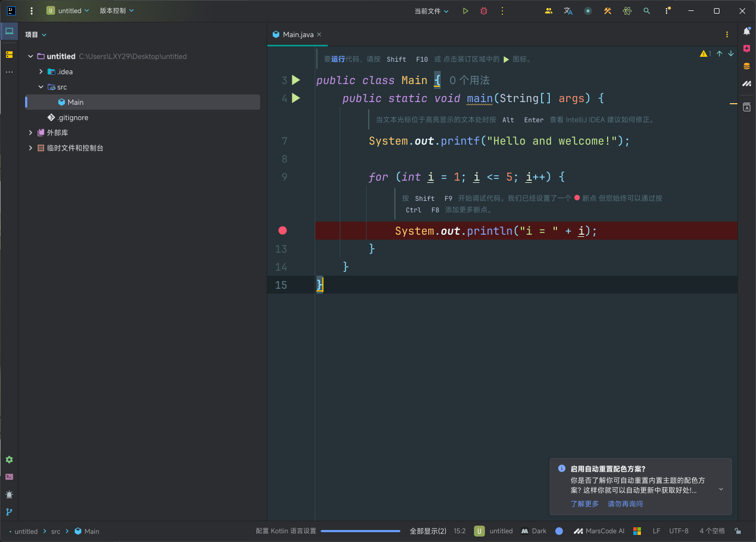Screen dimensions: 756x542
Task: Open the Project tool window icon
Action: (9, 31)
